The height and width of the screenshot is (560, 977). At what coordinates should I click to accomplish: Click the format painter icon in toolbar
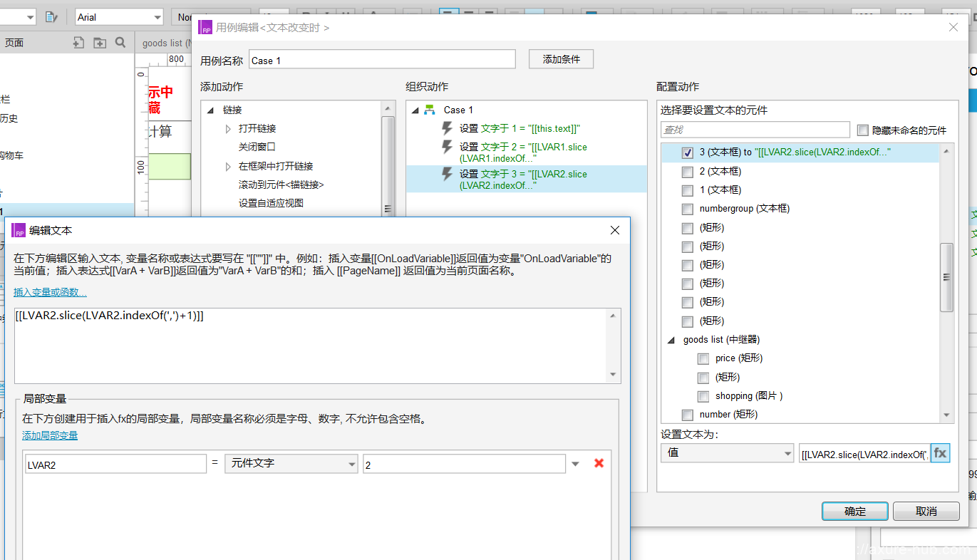51,17
